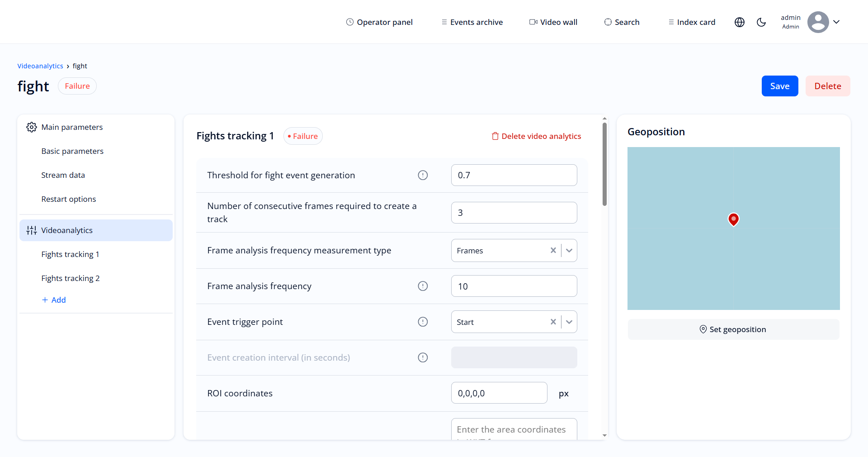Click the info icon next to Event trigger point

click(423, 322)
